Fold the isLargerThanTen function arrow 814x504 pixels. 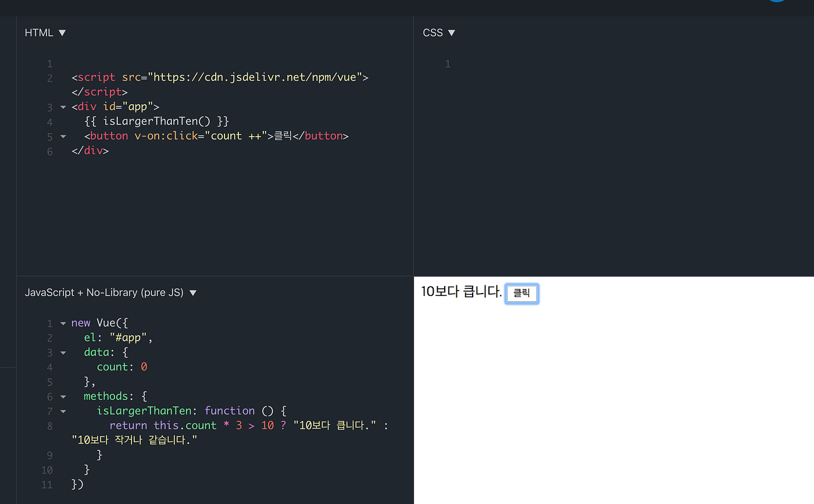(63, 411)
